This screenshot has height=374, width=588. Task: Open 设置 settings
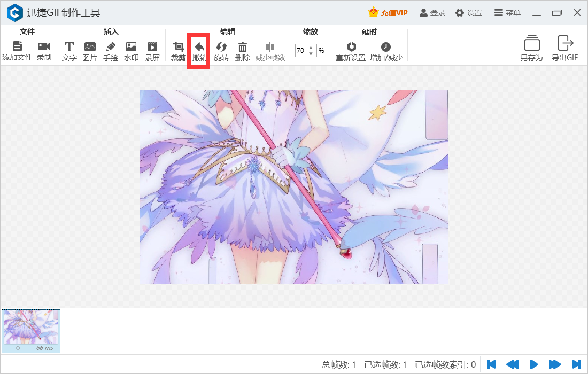[x=469, y=13]
